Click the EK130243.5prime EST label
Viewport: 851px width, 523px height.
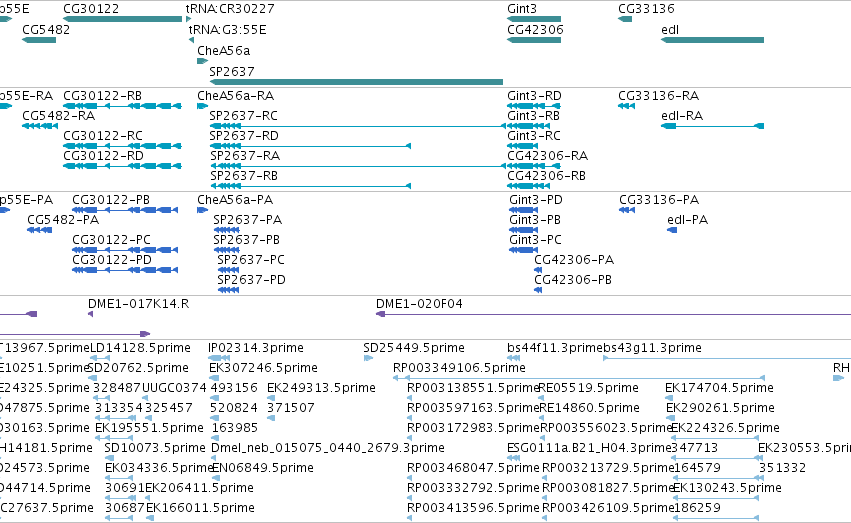pos(727,488)
